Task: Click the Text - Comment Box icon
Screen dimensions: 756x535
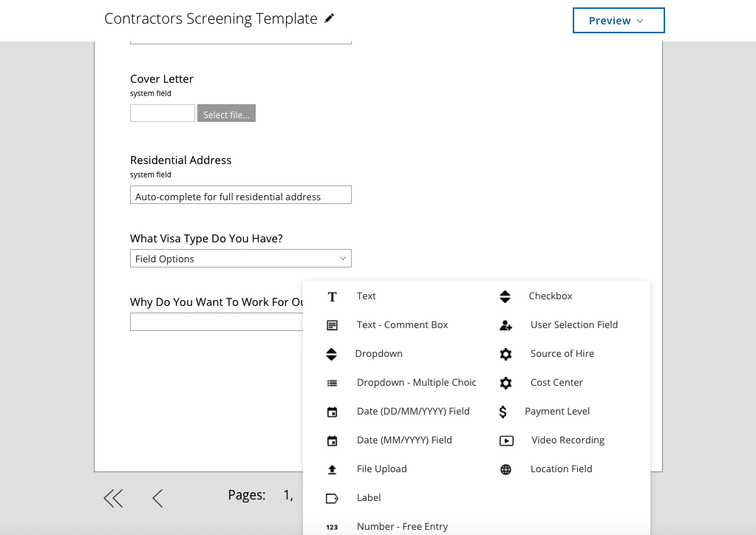Action: click(333, 325)
